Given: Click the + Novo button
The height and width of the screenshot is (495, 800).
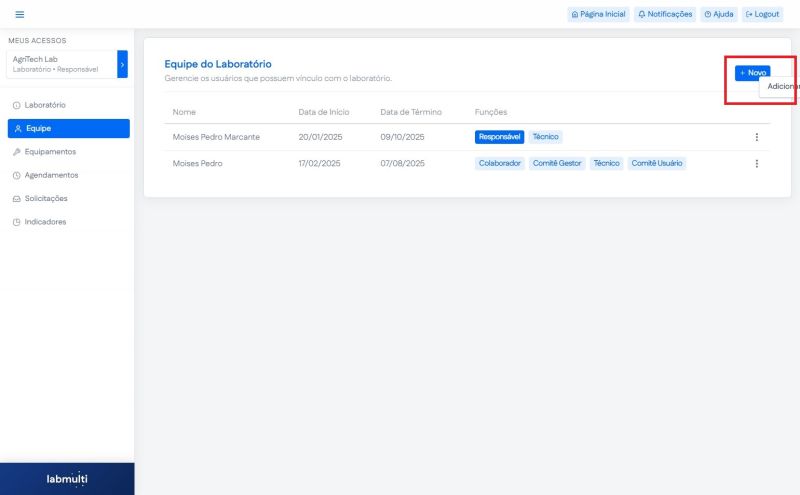Looking at the screenshot, I should click(x=753, y=73).
